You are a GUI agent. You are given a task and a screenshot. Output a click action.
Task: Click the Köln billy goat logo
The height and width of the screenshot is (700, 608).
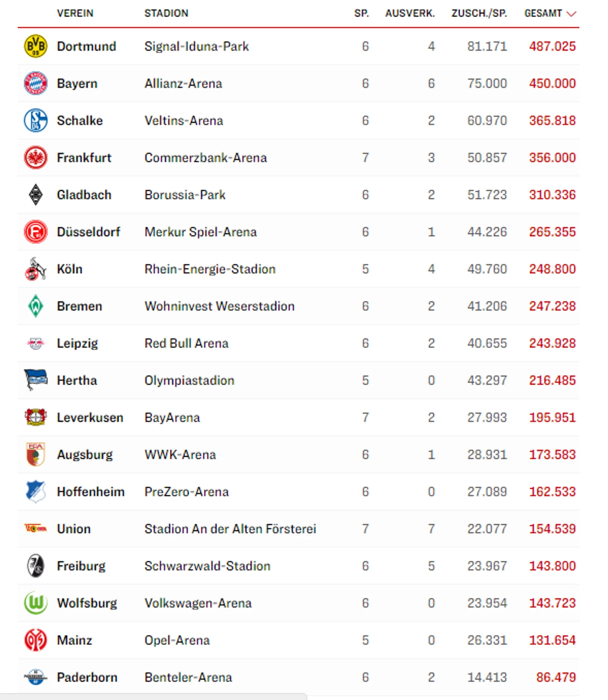[35, 269]
